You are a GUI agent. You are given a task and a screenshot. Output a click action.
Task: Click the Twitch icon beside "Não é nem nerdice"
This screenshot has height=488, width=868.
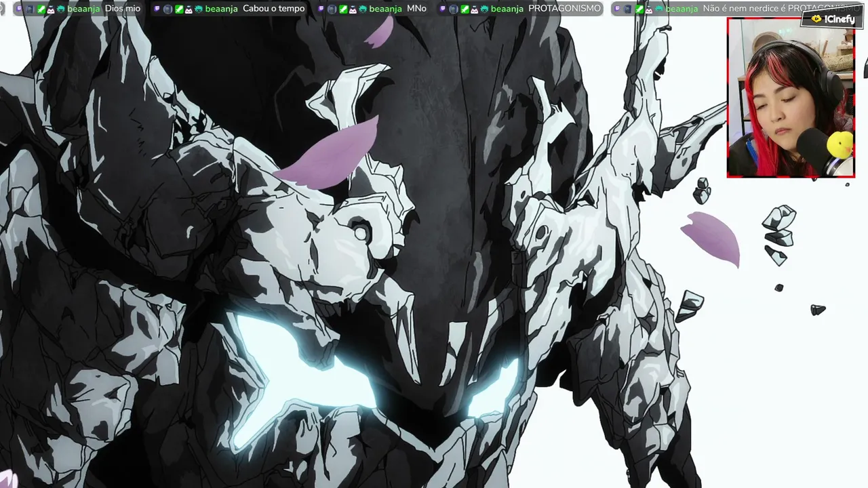pyautogui.click(x=617, y=9)
